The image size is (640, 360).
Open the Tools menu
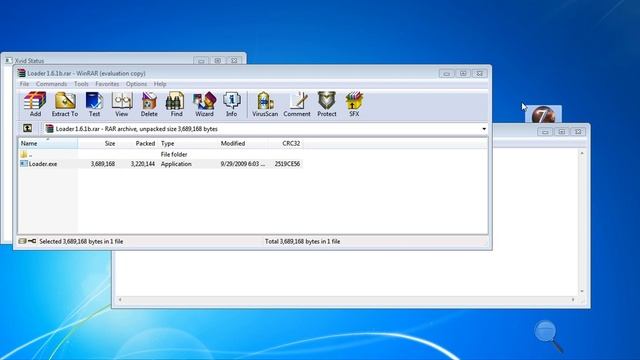[81, 84]
